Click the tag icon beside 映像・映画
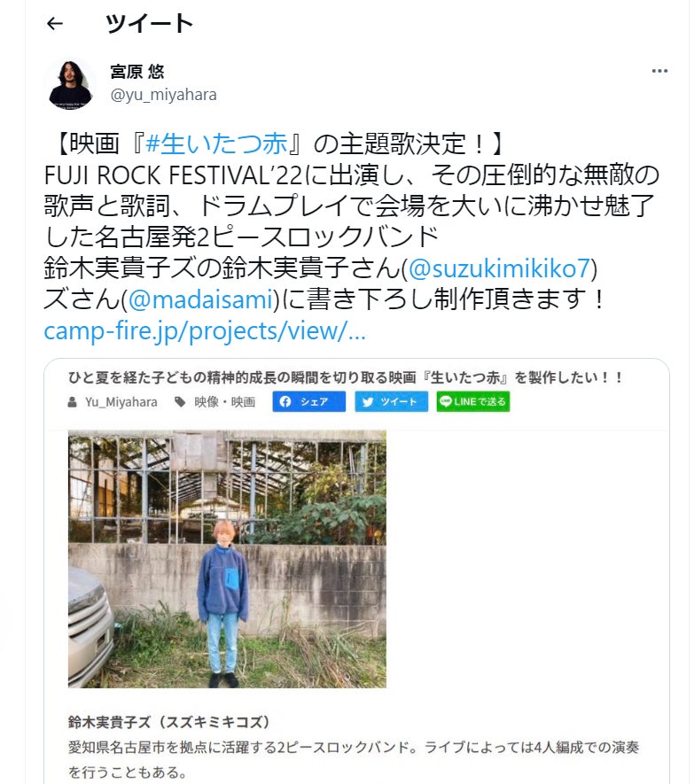 180,402
